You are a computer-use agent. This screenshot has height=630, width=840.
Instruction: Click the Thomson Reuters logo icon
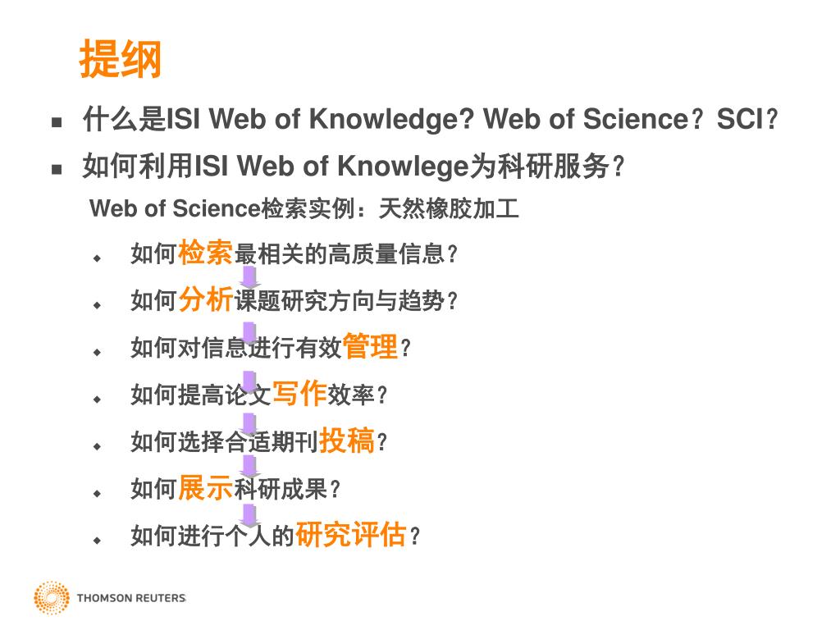(x=51, y=598)
